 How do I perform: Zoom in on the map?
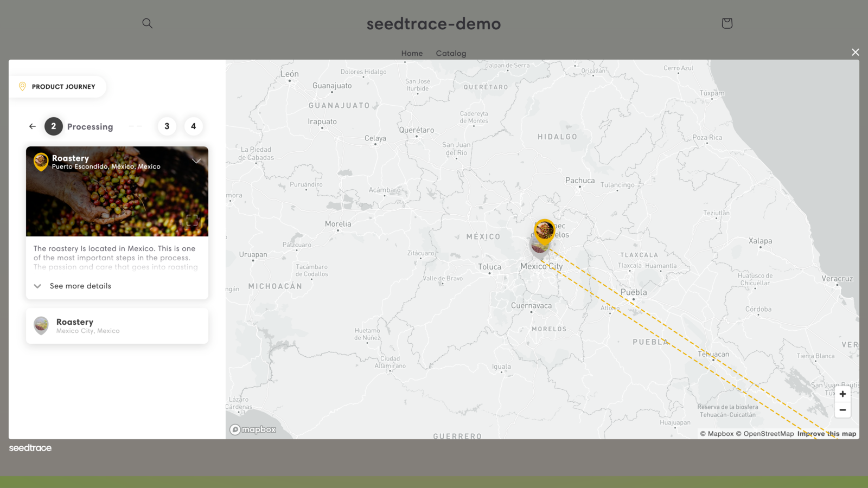click(843, 394)
